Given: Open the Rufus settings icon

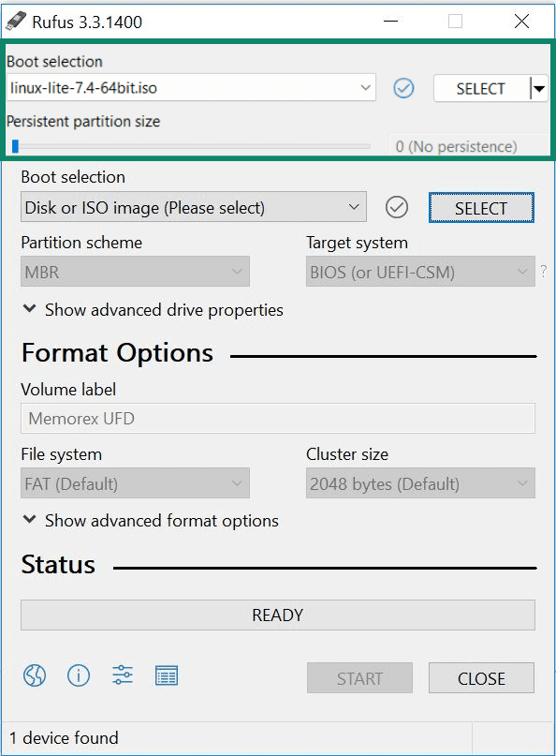Looking at the screenshot, I should 122,675.
